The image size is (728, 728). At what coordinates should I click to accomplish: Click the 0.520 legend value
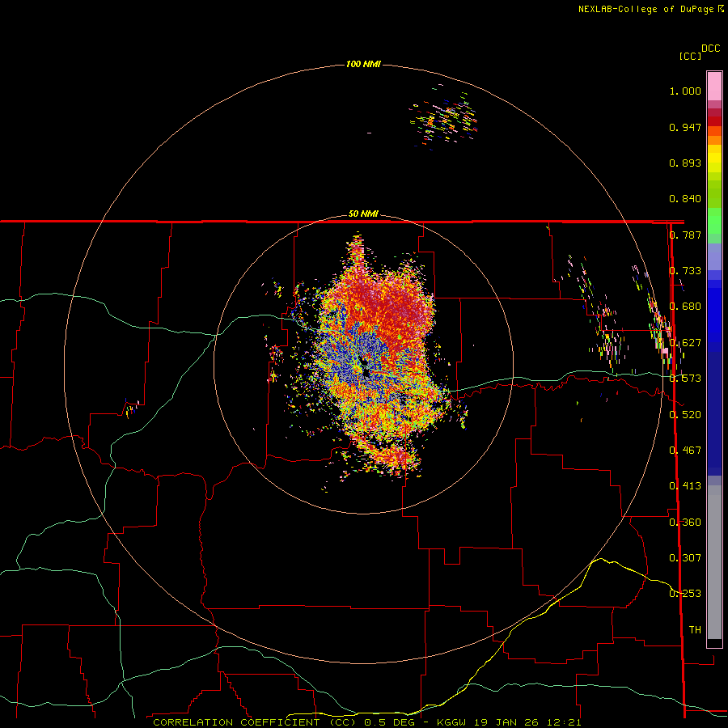(685, 414)
